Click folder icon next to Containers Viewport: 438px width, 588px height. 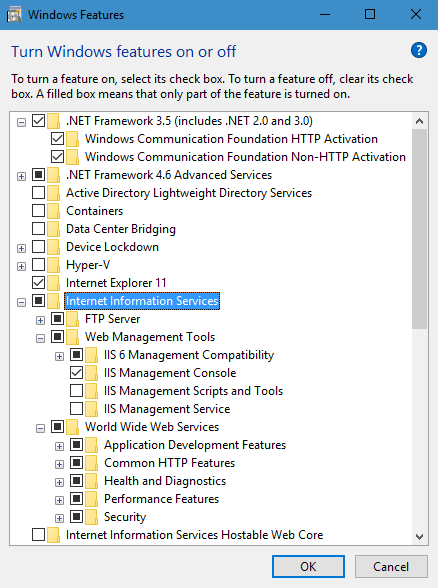[x=53, y=211]
